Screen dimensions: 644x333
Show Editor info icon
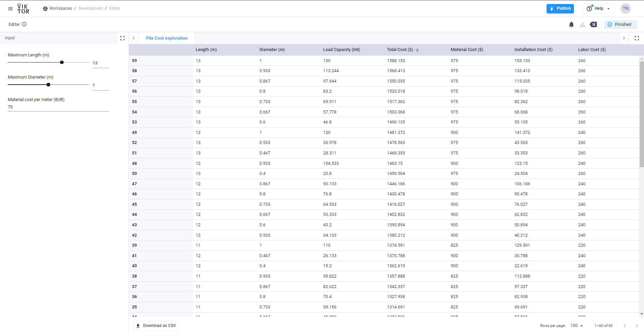pyautogui.click(x=24, y=24)
